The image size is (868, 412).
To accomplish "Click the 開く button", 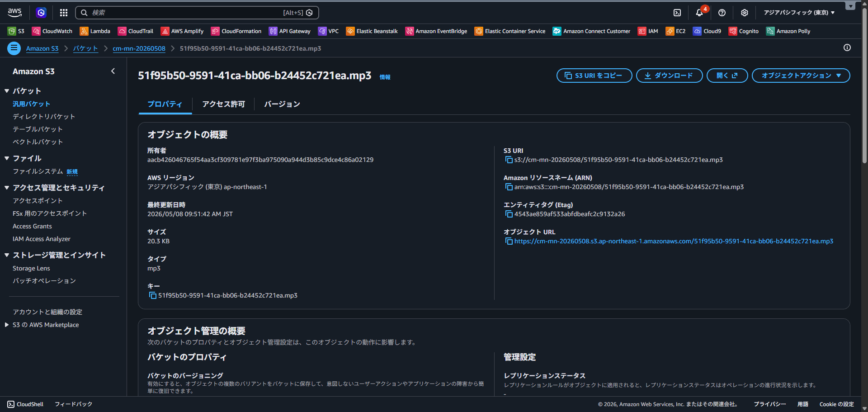I will [x=727, y=76].
